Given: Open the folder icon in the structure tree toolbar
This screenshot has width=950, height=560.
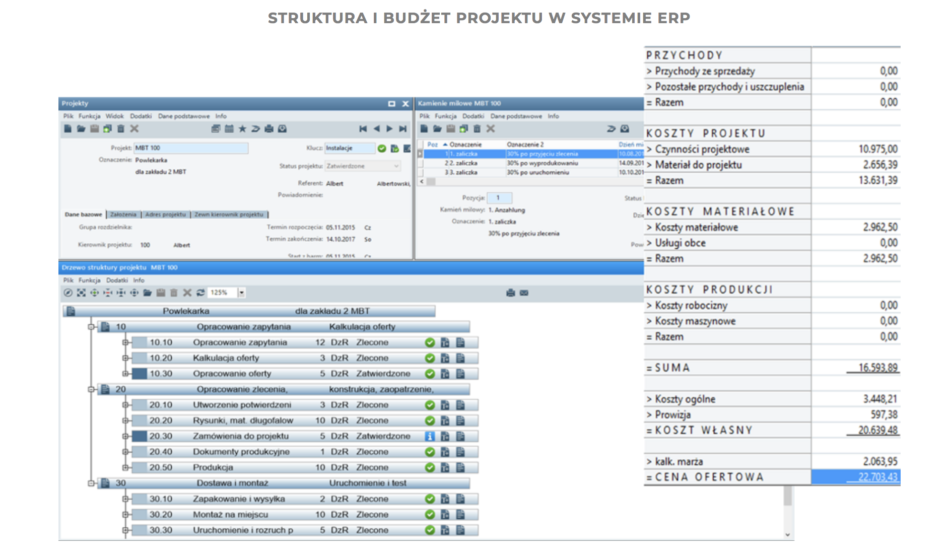Looking at the screenshot, I should [147, 293].
